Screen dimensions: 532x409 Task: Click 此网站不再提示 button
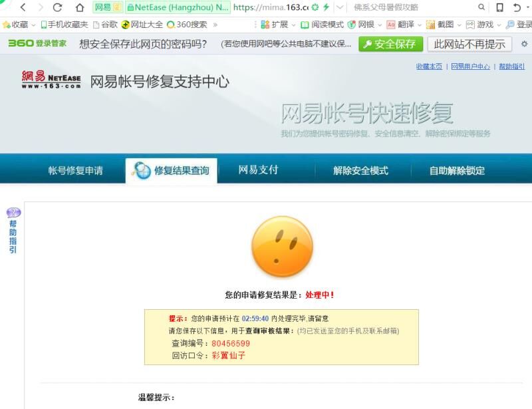pos(469,44)
